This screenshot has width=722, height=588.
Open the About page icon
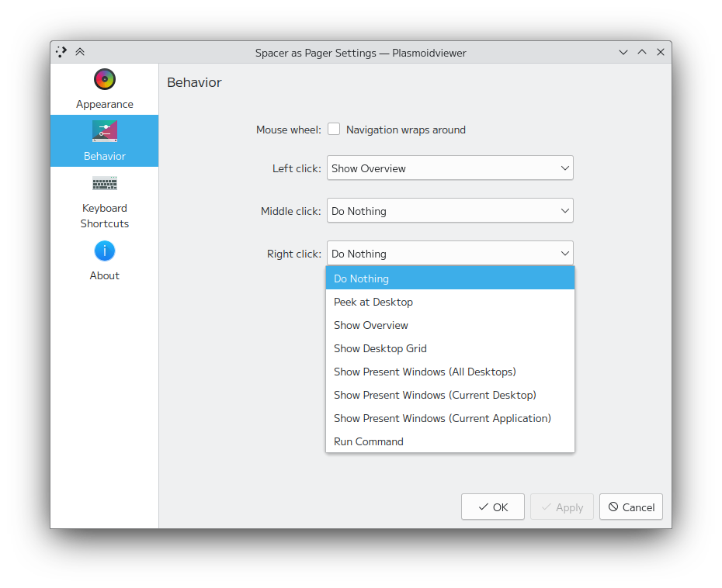pos(105,251)
